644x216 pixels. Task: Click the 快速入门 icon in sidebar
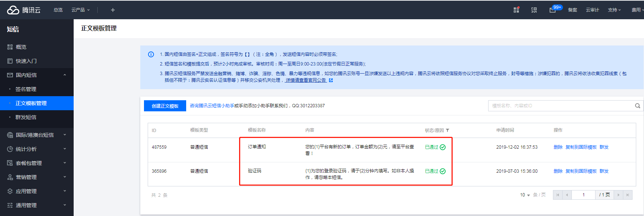click(x=10, y=61)
